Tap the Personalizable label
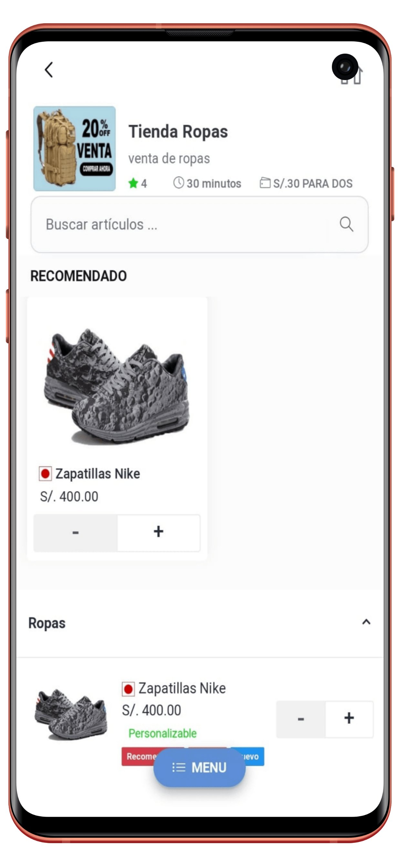 (x=162, y=733)
